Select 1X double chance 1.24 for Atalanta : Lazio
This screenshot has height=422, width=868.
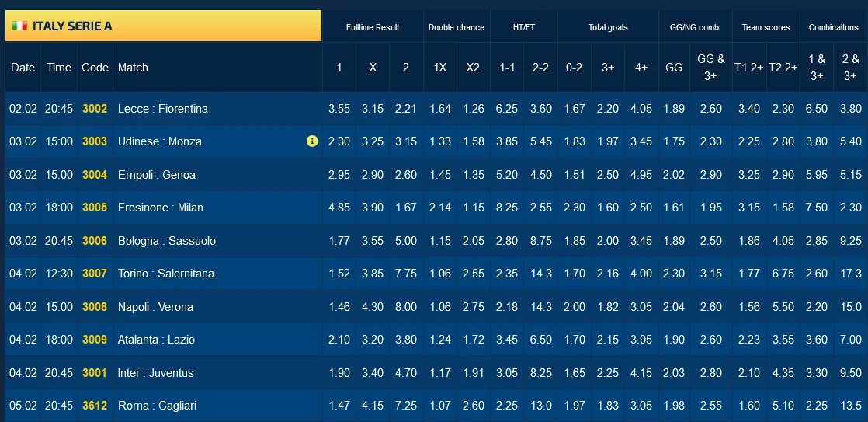(439, 340)
